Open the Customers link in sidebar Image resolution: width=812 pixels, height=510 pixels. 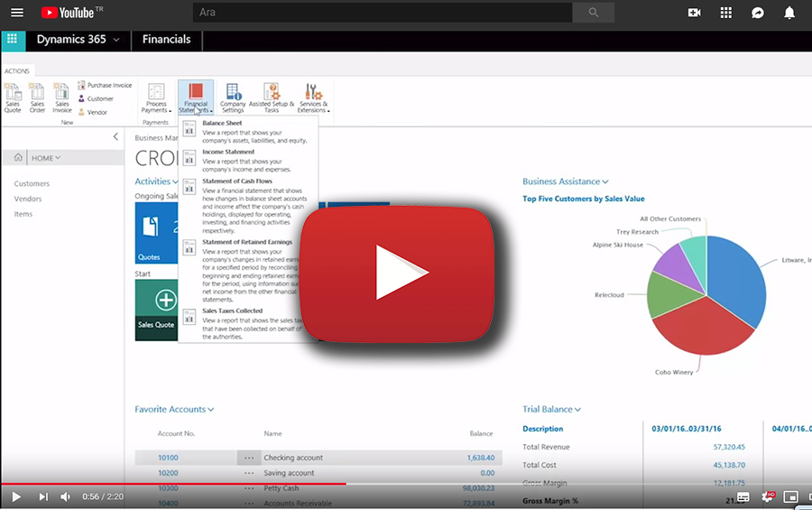(x=32, y=183)
